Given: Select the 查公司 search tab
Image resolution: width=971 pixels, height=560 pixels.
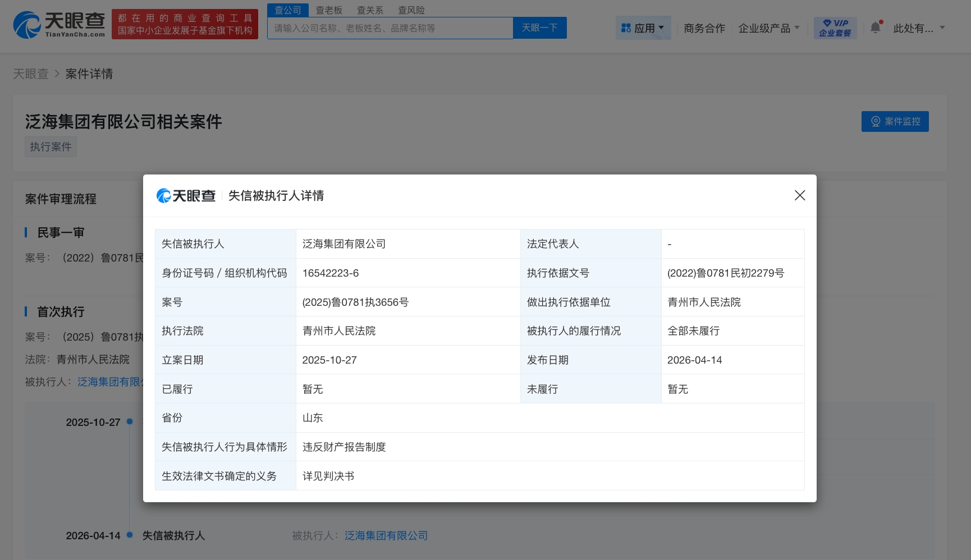Looking at the screenshot, I should point(287,10).
